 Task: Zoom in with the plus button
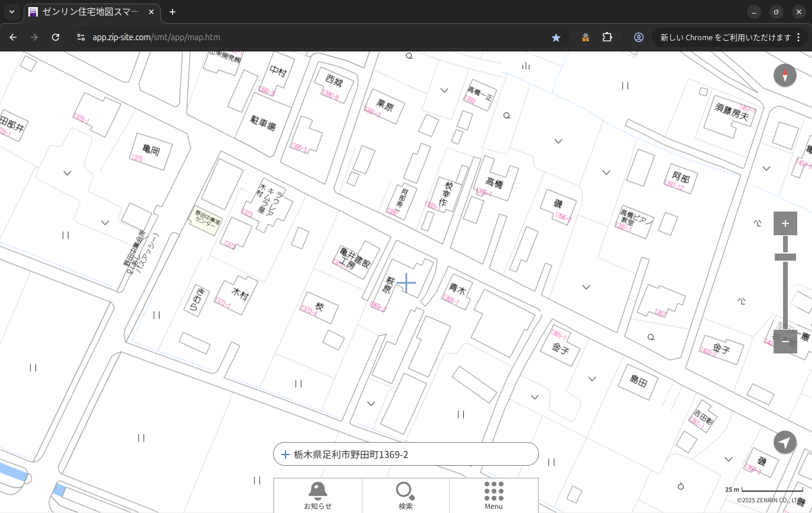coord(785,223)
